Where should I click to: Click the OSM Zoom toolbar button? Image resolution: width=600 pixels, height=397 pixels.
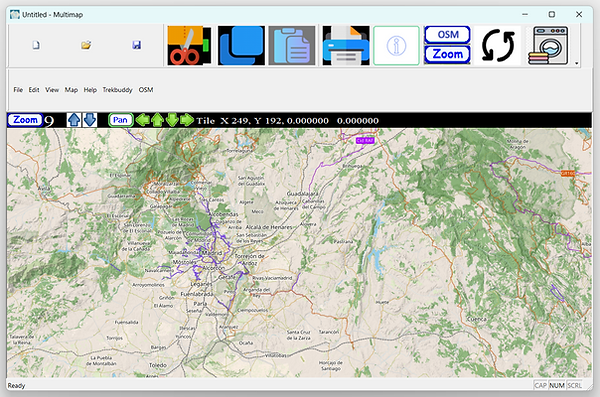447,45
